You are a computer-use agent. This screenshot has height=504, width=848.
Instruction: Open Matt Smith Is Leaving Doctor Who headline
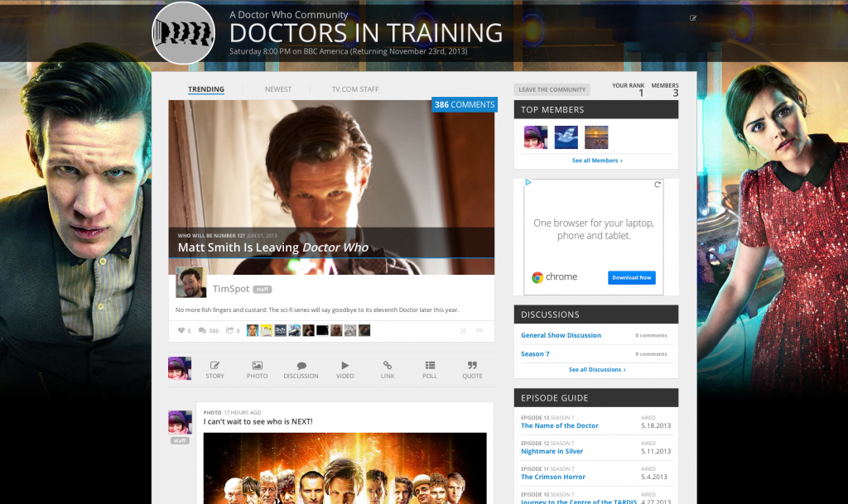[273, 247]
